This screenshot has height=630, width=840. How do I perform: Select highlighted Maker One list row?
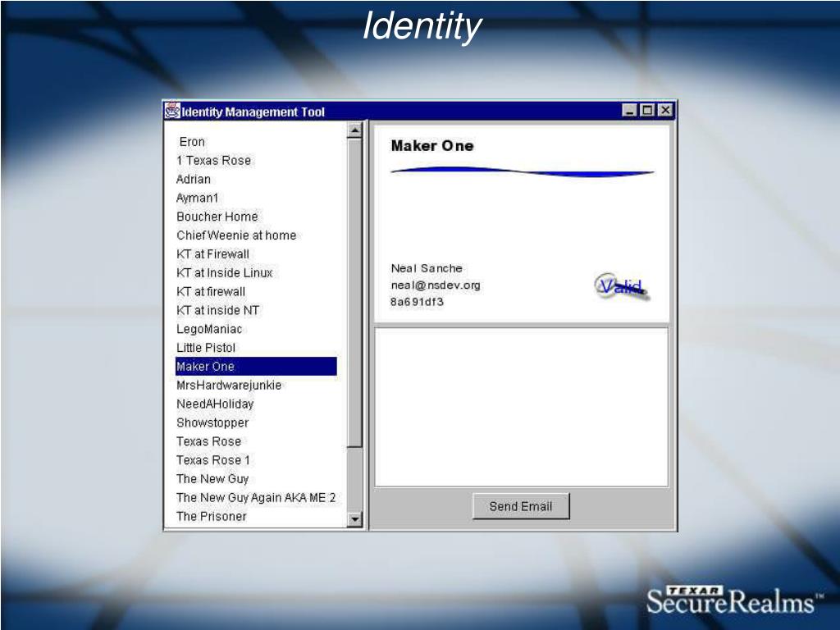[256, 367]
